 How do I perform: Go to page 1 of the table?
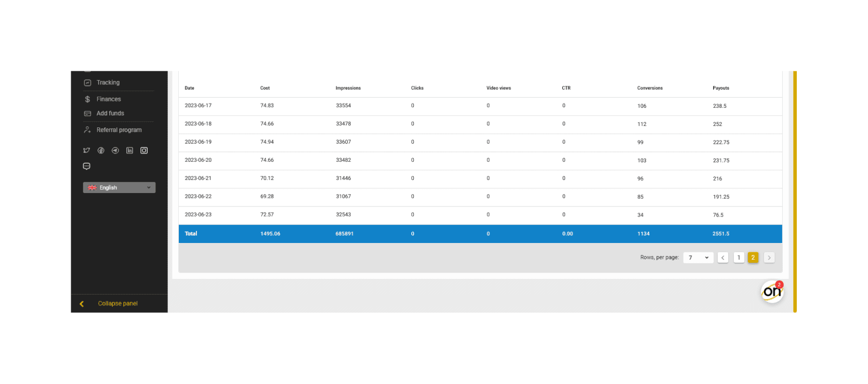[739, 258]
